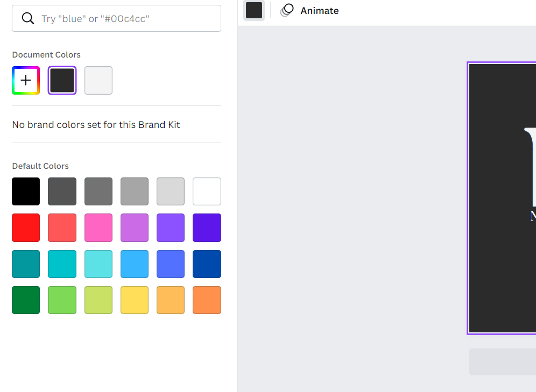536x392 pixels.
Task: Open the color picker via the rainbow plus tile
Action: [x=25, y=80]
